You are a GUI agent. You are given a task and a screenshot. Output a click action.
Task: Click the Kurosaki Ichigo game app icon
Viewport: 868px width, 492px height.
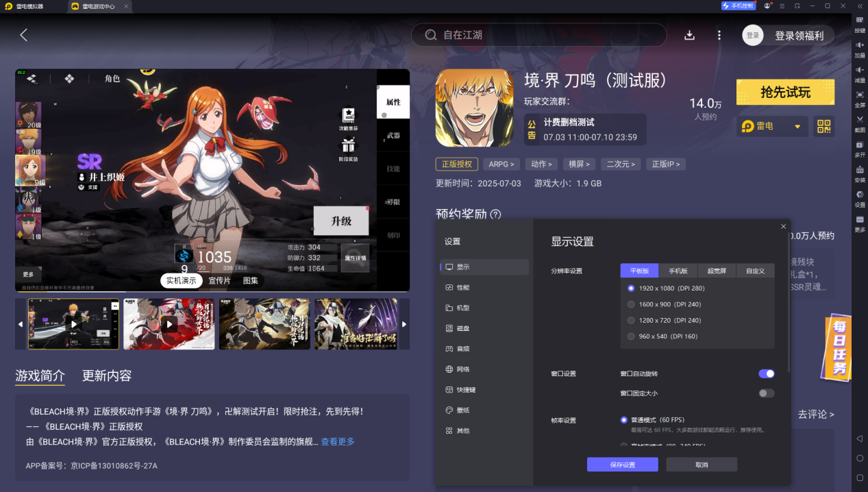tap(474, 108)
